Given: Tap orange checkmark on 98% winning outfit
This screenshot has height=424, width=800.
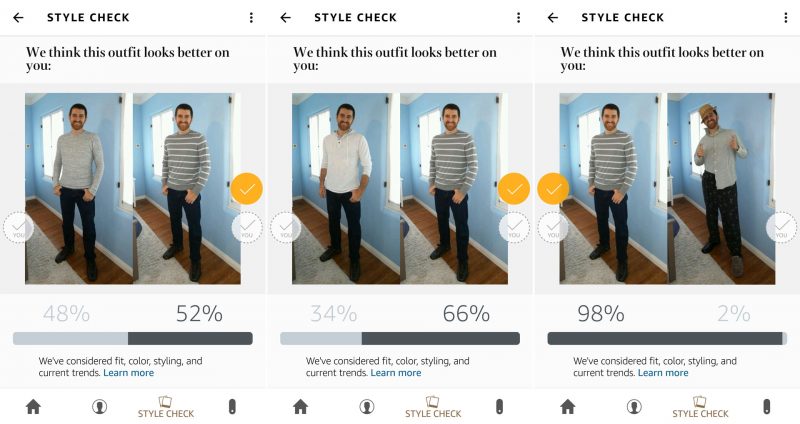Looking at the screenshot, I should pos(553,188).
